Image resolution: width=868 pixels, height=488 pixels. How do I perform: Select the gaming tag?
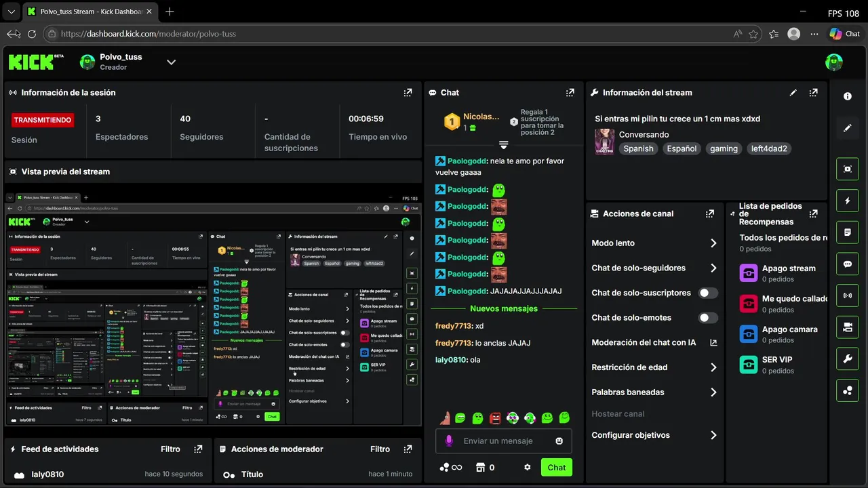(724, 149)
